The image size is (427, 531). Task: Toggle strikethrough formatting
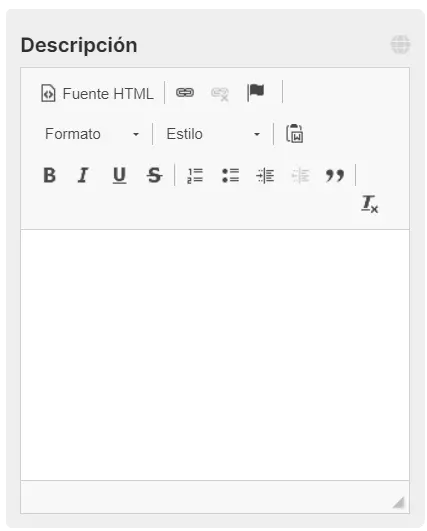(154, 175)
